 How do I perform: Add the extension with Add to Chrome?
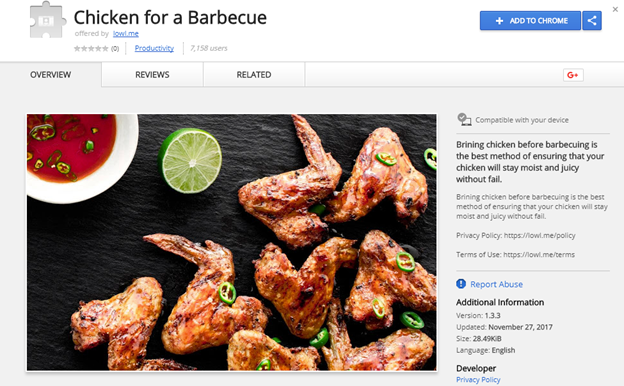(530, 21)
